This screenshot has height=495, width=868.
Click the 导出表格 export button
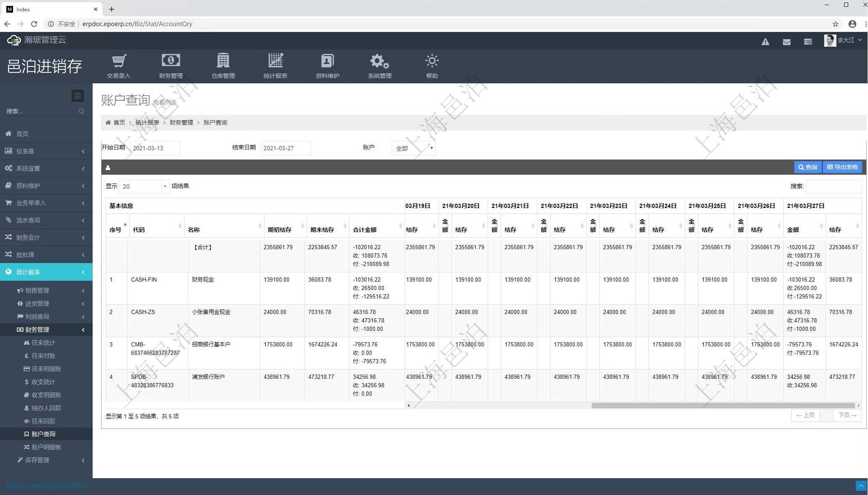pyautogui.click(x=842, y=167)
